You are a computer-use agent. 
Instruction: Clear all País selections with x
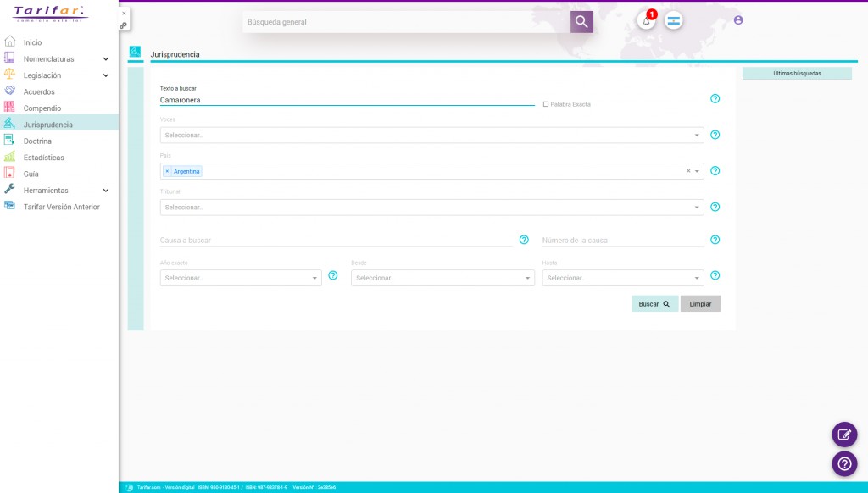(688, 171)
